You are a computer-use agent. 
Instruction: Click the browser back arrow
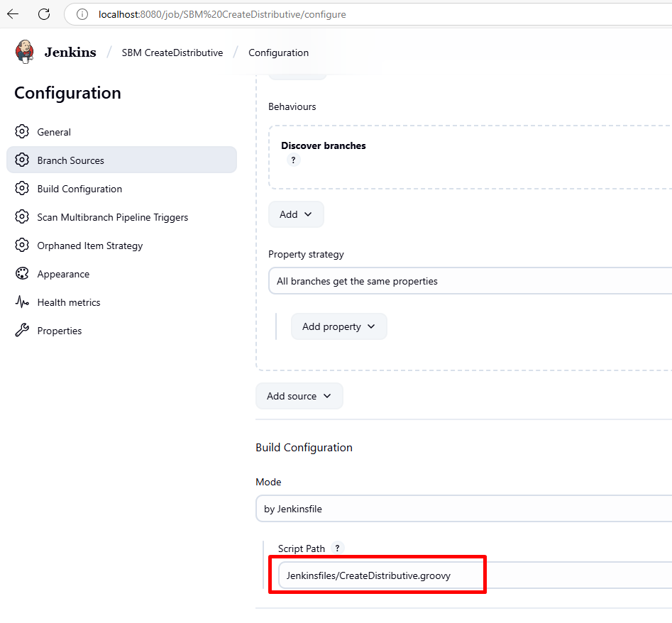(13, 14)
